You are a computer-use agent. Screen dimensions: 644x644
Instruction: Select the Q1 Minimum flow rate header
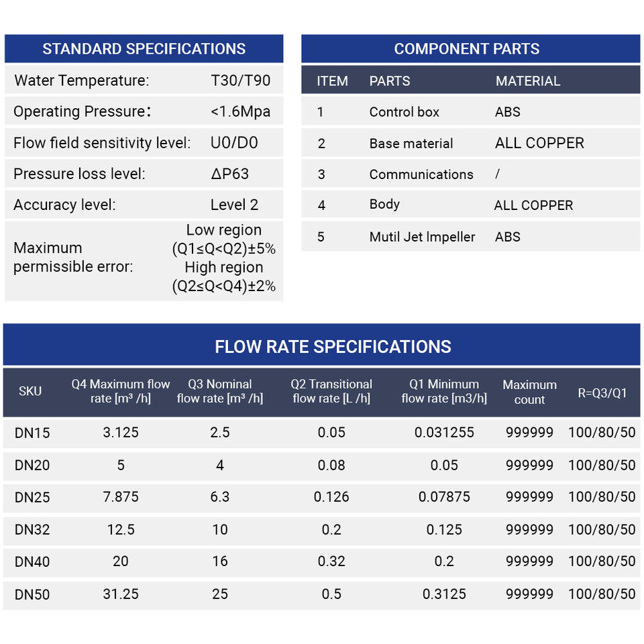[x=444, y=391]
